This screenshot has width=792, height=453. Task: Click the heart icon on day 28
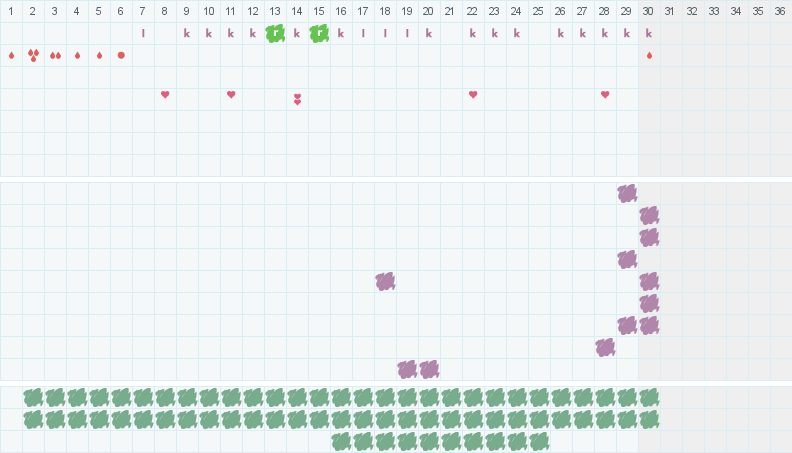605,94
